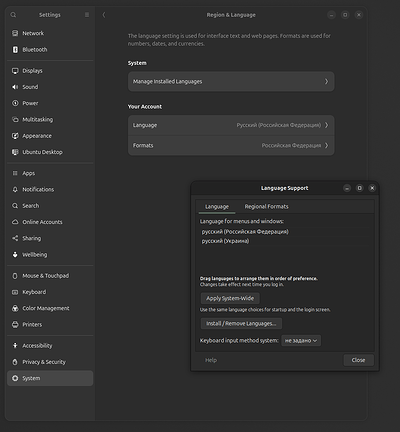Switch to the Language tab

point(217,206)
